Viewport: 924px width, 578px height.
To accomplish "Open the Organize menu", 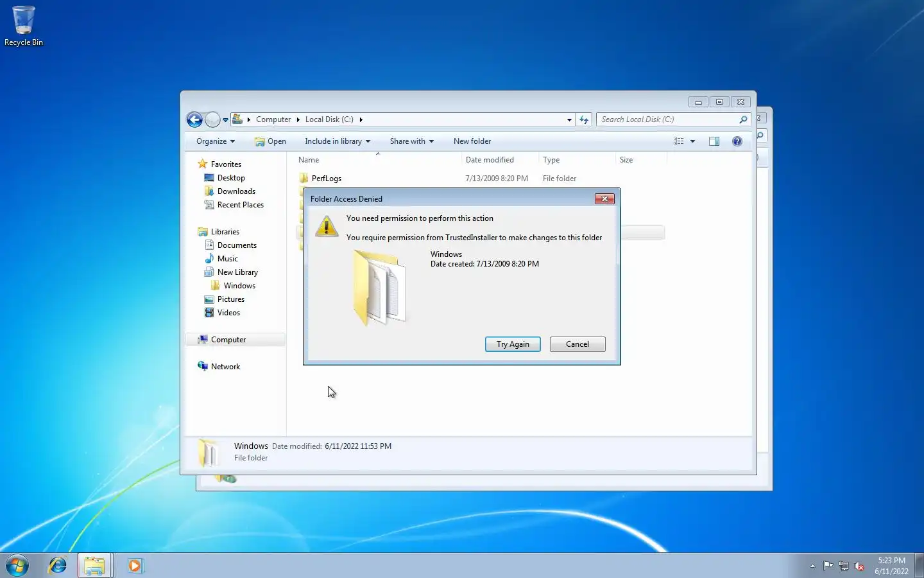I will (x=216, y=141).
